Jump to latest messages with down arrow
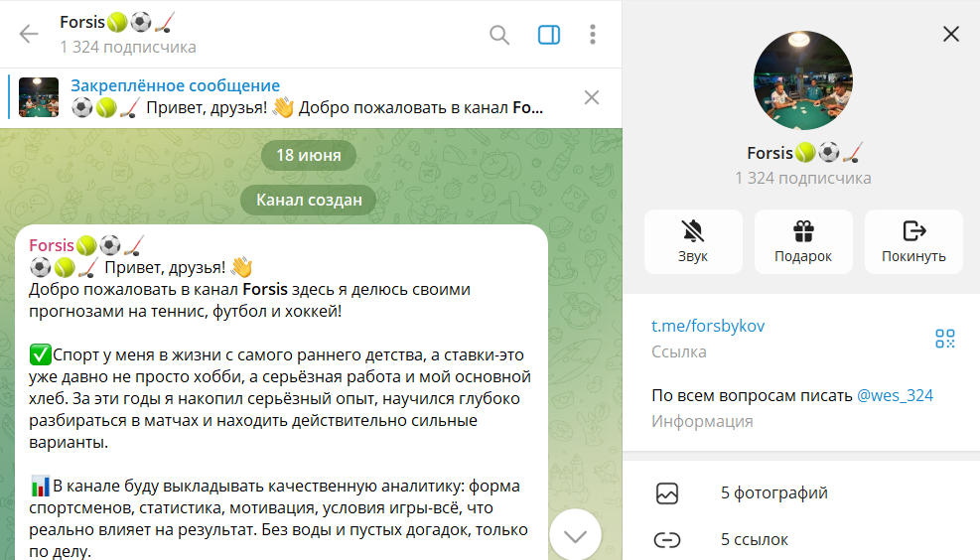The image size is (980, 560). point(575,535)
